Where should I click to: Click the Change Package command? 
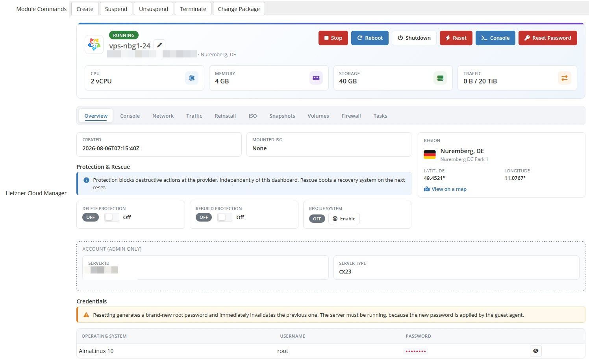click(x=239, y=9)
